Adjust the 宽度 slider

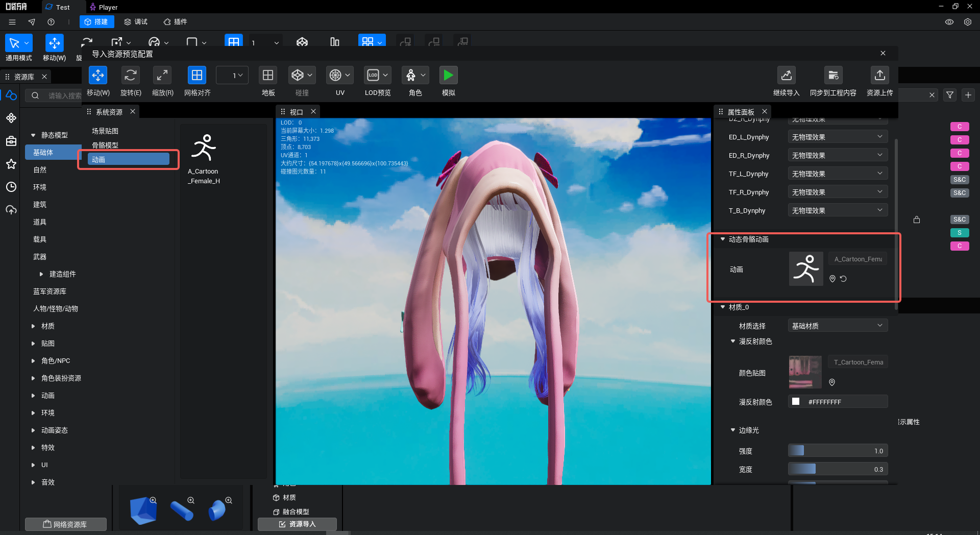[838, 469]
